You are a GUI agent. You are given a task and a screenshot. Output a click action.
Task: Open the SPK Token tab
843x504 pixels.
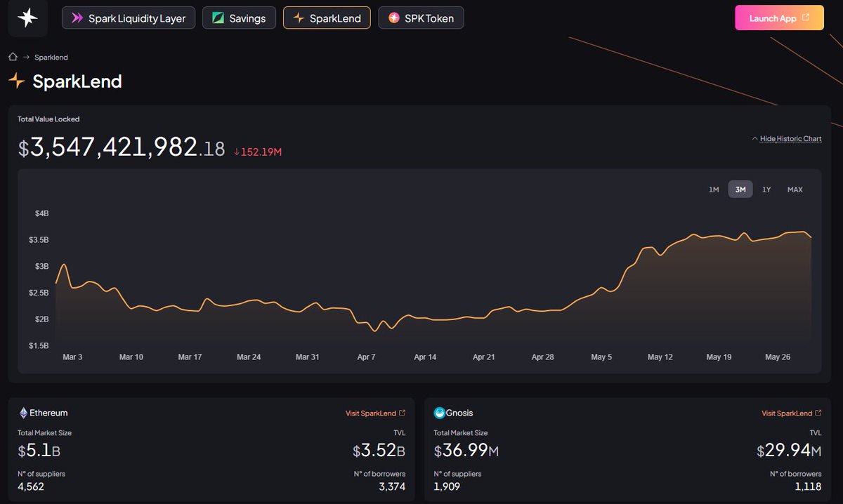click(x=421, y=18)
